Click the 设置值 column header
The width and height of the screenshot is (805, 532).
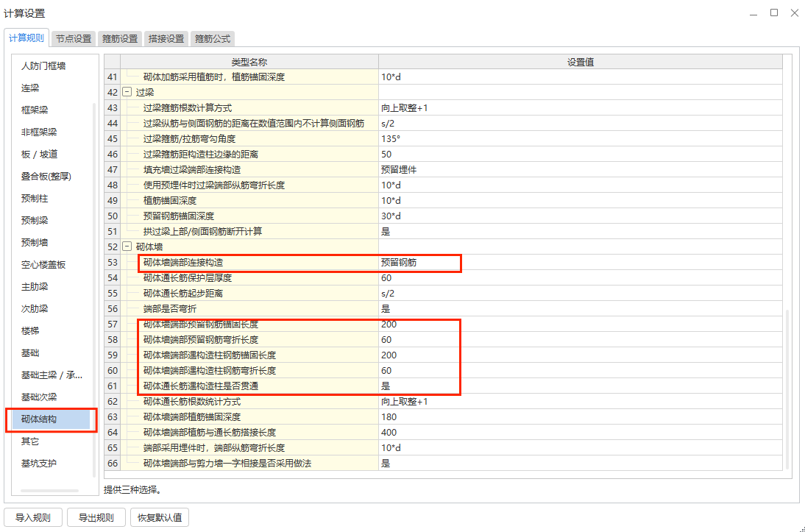(581, 62)
